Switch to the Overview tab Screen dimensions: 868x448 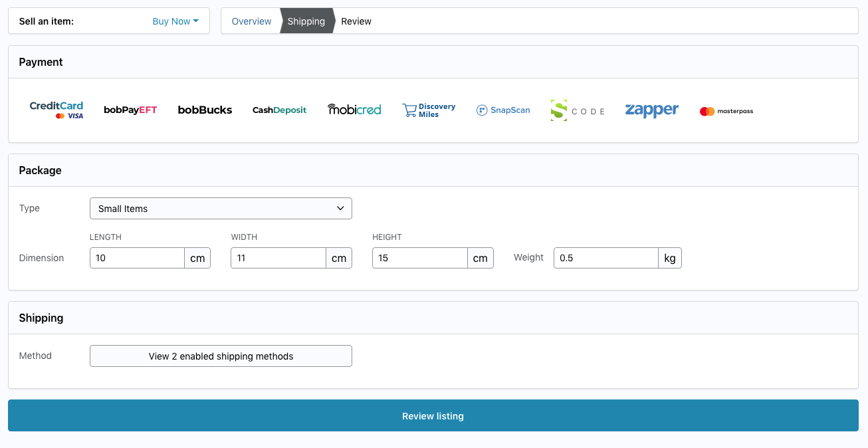coord(251,21)
